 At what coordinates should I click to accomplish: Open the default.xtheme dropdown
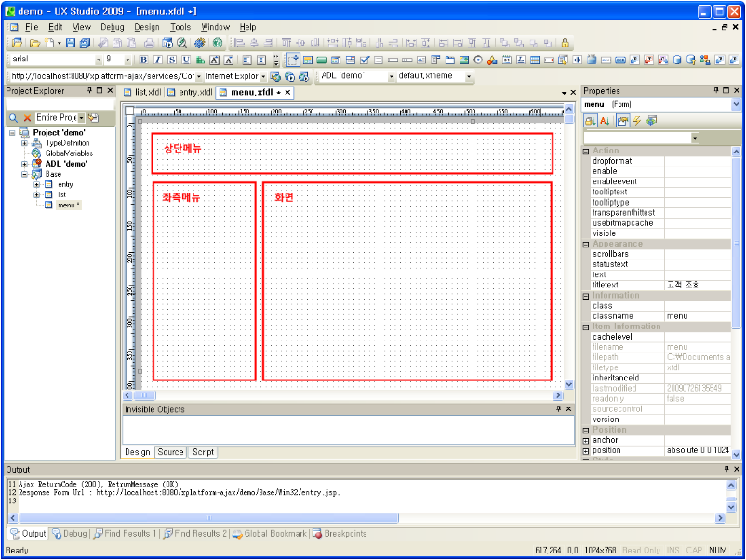click(469, 76)
